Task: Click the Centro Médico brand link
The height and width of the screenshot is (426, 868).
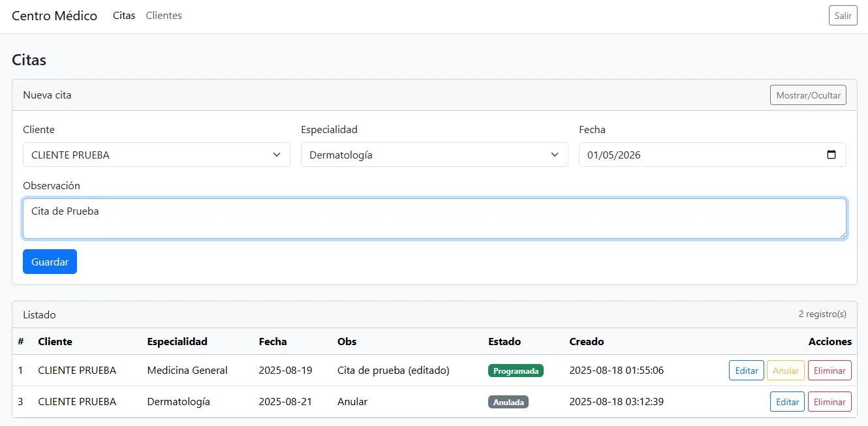Action: coord(54,15)
